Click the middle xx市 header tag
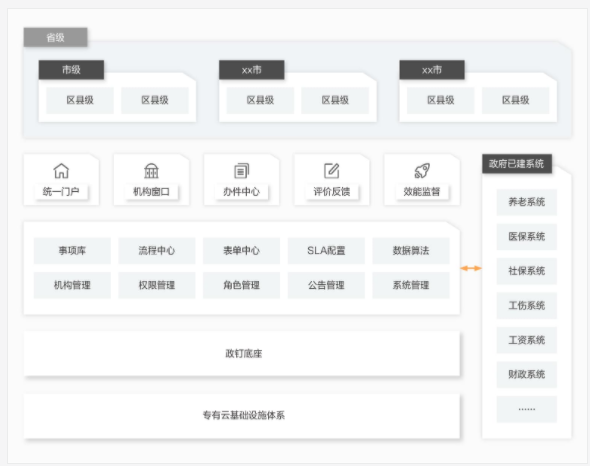 pos(252,70)
